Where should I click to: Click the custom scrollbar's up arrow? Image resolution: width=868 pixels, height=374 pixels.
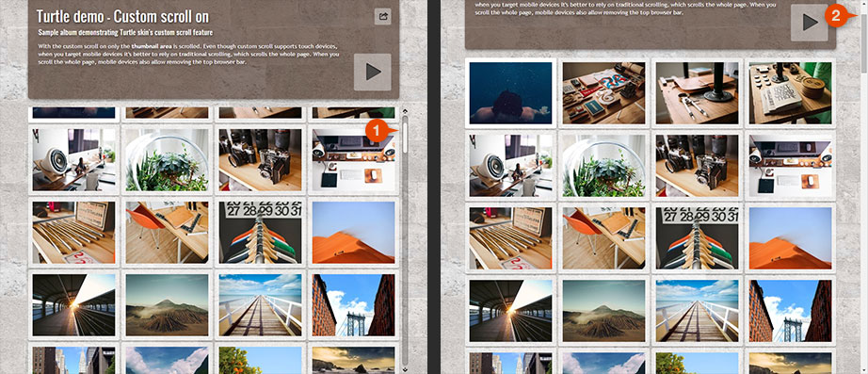[x=405, y=111]
